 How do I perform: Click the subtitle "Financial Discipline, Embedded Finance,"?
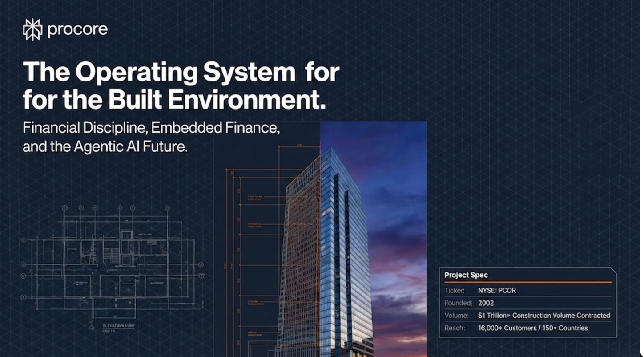click(x=151, y=128)
